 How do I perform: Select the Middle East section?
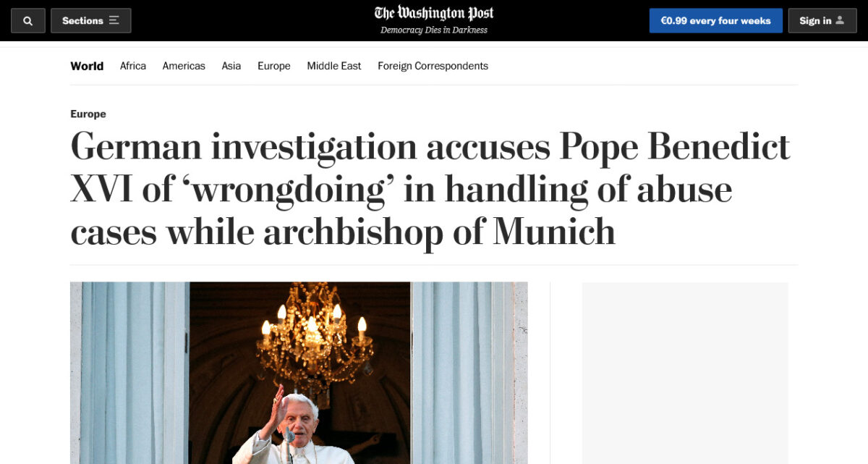pos(334,66)
